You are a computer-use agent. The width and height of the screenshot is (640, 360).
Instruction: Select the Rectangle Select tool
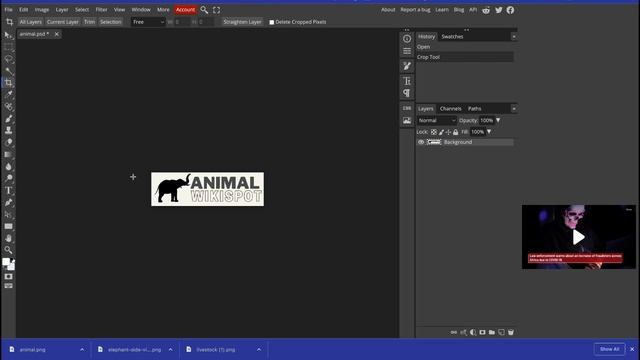click(8, 47)
